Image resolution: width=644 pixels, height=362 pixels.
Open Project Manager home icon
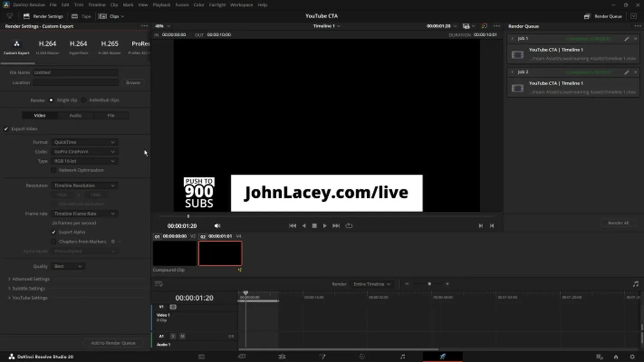click(x=616, y=357)
